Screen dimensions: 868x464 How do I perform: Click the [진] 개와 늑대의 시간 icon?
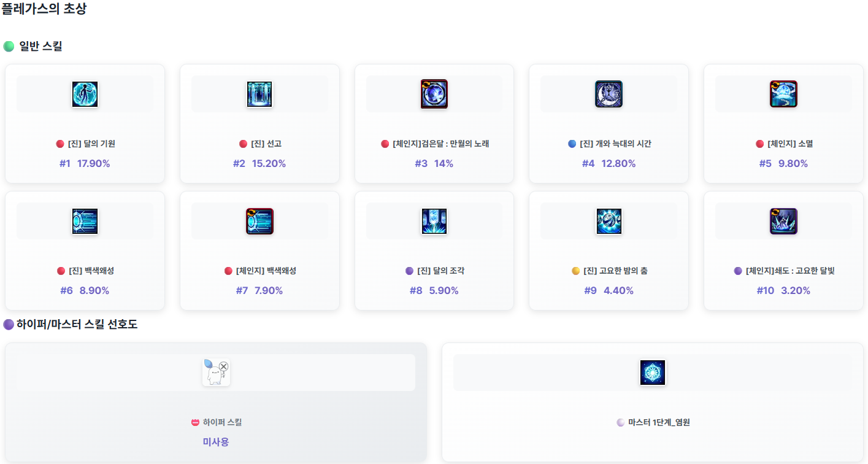[x=609, y=94]
